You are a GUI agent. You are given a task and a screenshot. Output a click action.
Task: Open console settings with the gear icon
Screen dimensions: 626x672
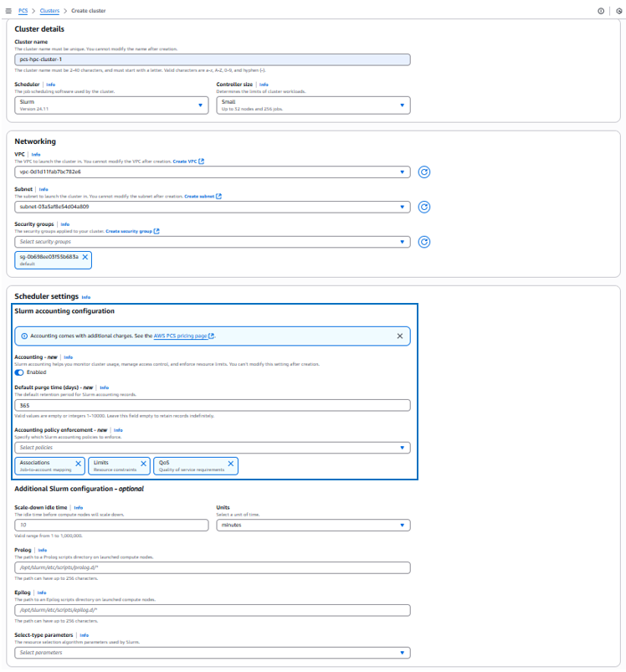point(616,11)
